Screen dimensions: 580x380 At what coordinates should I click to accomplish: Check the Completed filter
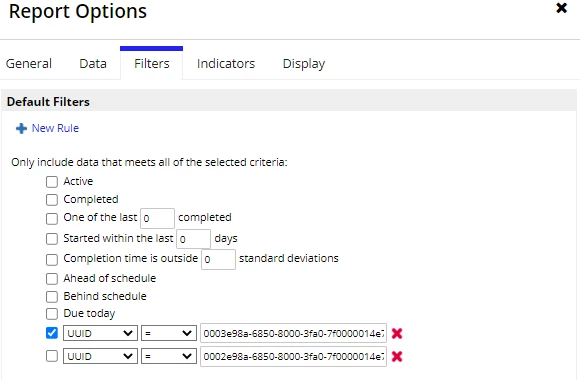tap(52, 199)
